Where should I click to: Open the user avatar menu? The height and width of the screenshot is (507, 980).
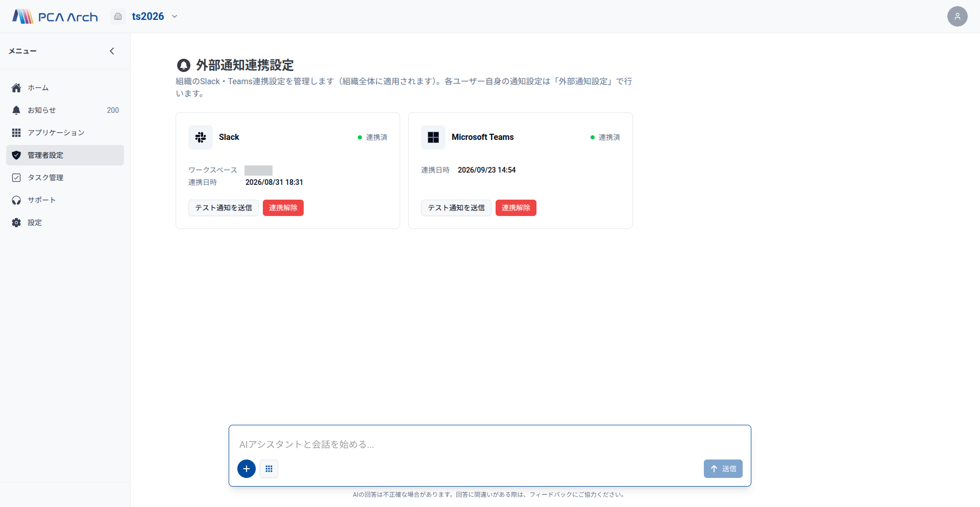point(957,16)
